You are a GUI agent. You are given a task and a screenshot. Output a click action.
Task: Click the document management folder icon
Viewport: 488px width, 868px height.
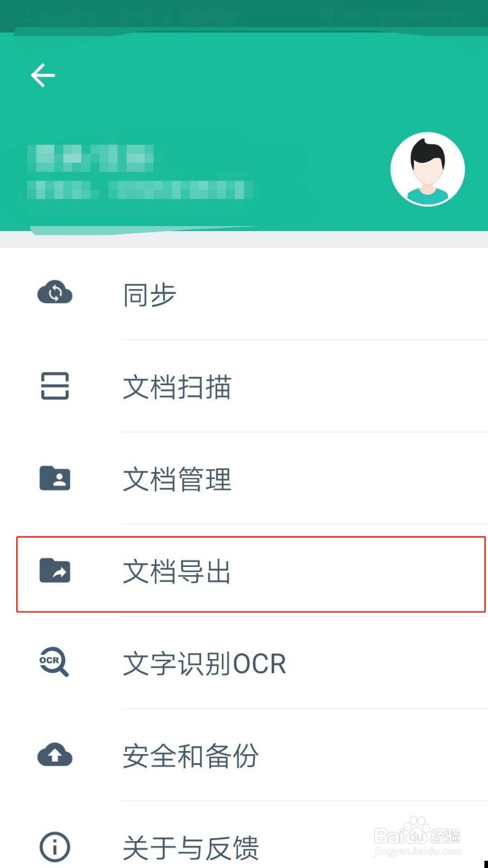[55, 478]
